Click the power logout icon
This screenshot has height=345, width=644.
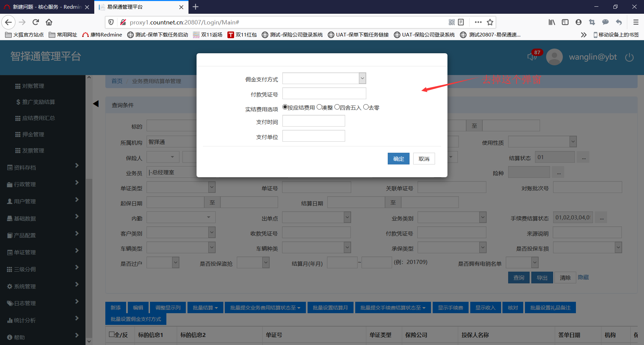point(629,57)
